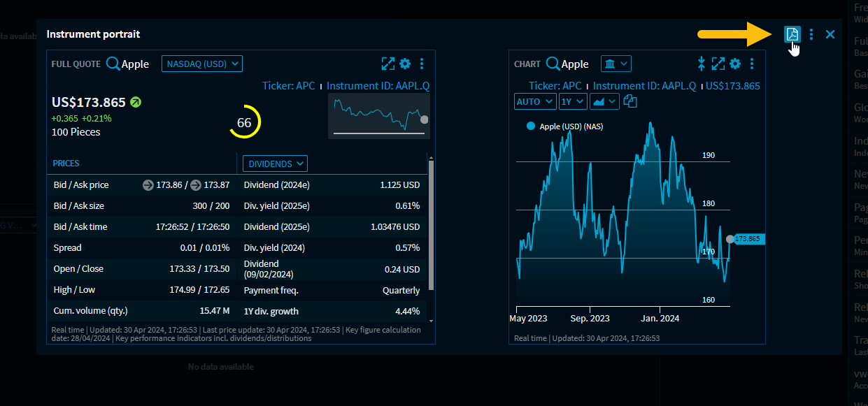Export the instrument portrait as PDF
This screenshot has width=868, height=406.
792,34
